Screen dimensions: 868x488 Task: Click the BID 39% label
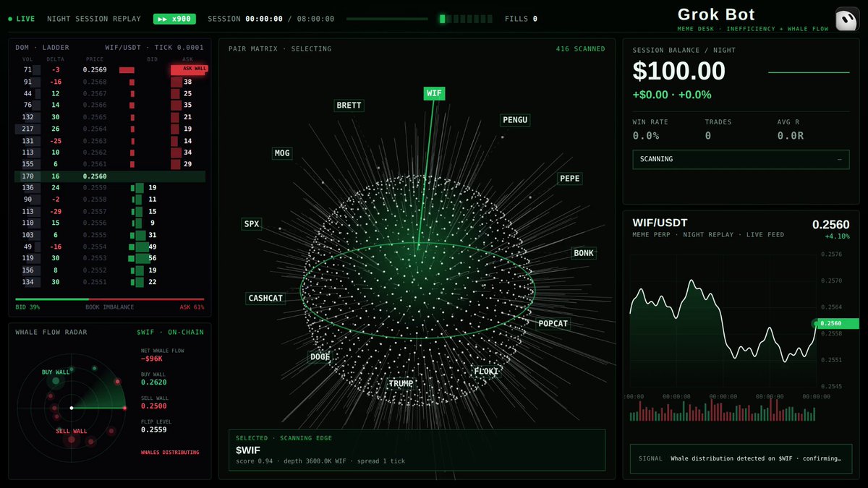click(x=27, y=307)
